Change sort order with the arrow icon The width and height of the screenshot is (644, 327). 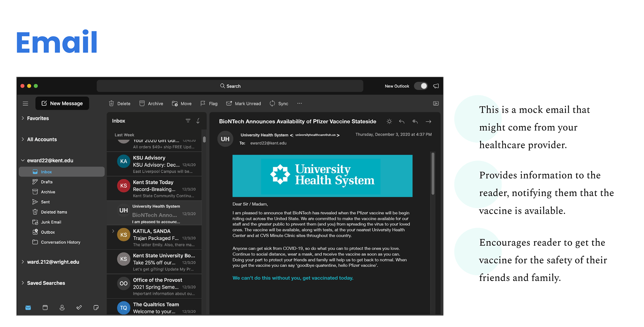coord(198,121)
